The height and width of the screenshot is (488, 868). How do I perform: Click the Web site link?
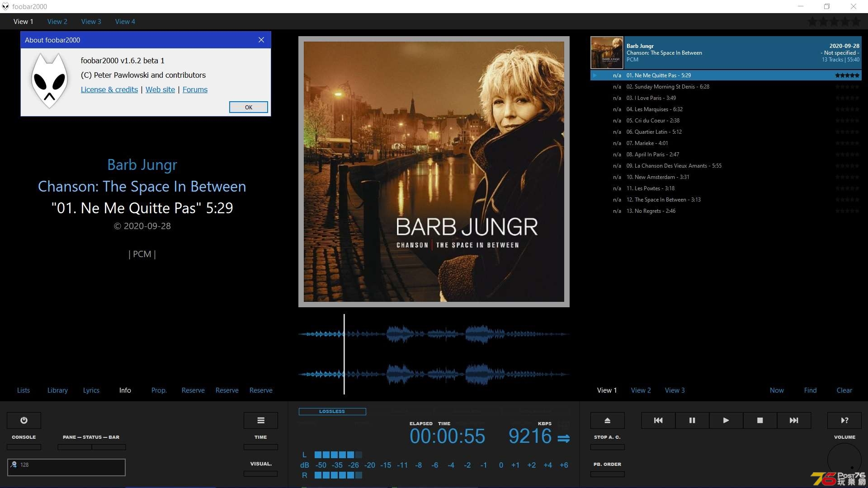tap(160, 89)
